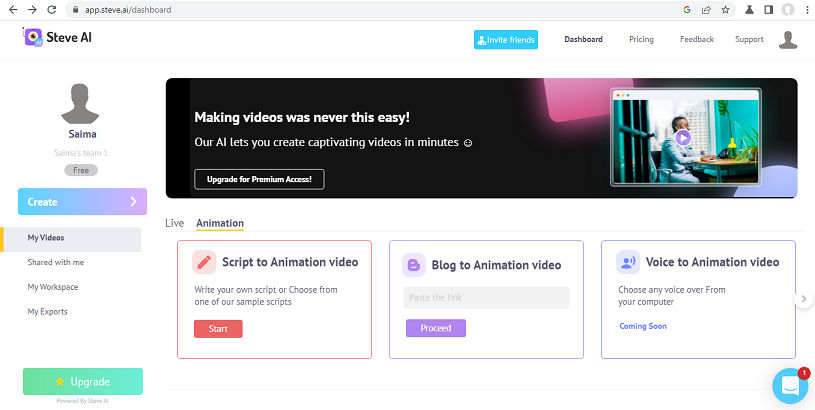Click Saima's profile picture in sidebar
This screenshot has height=410, width=815.
pyautogui.click(x=80, y=103)
